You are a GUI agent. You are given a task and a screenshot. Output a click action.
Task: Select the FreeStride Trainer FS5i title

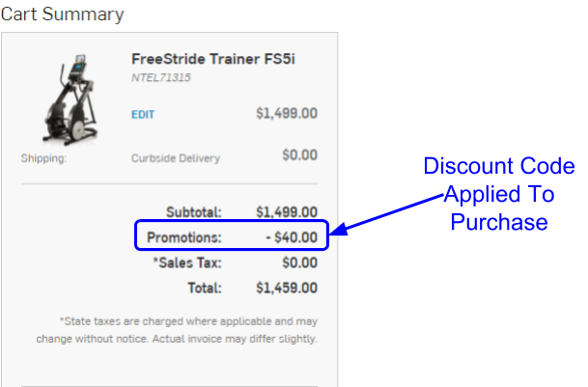[213, 59]
